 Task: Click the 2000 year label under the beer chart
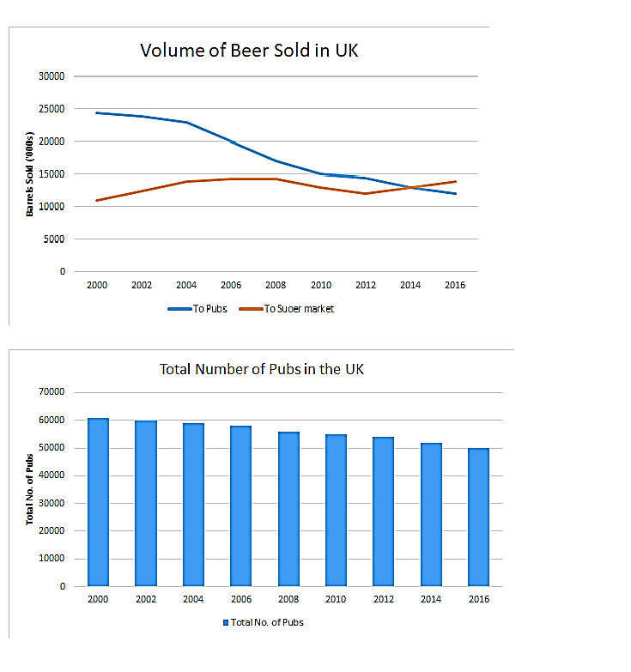click(x=97, y=285)
